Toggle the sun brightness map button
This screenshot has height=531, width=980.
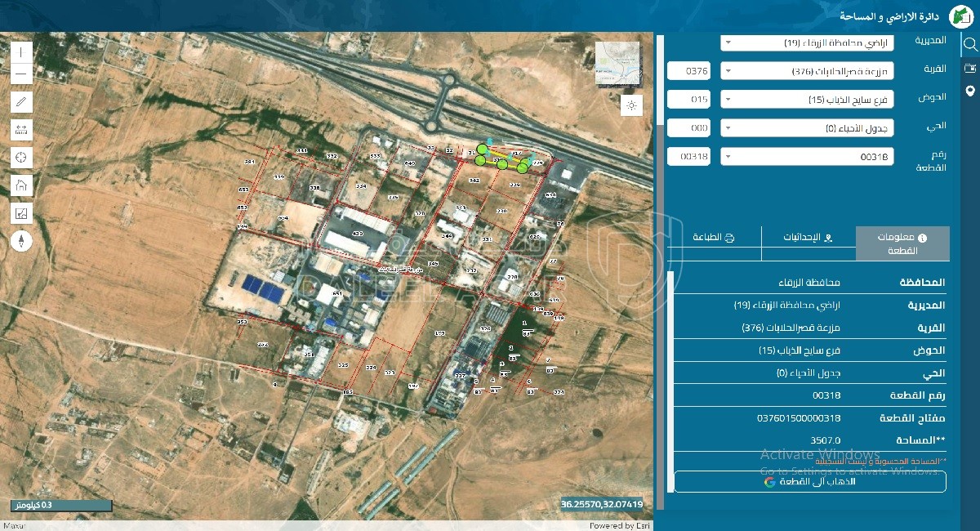tap(631, 105)
